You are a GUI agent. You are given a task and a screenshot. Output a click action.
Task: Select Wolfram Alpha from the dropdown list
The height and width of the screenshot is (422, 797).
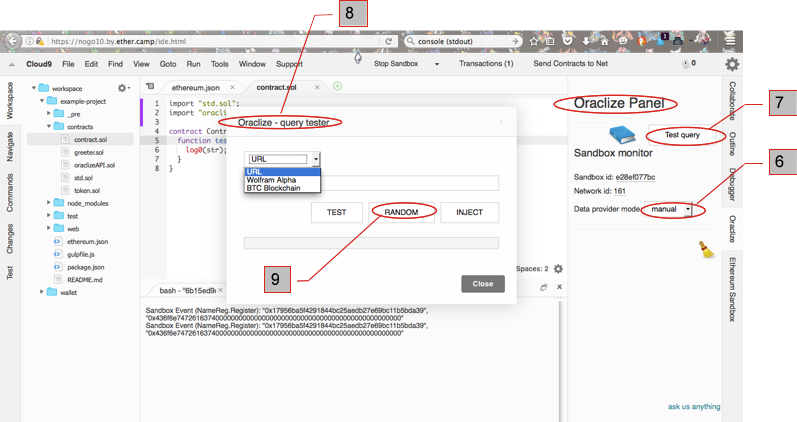282,180
